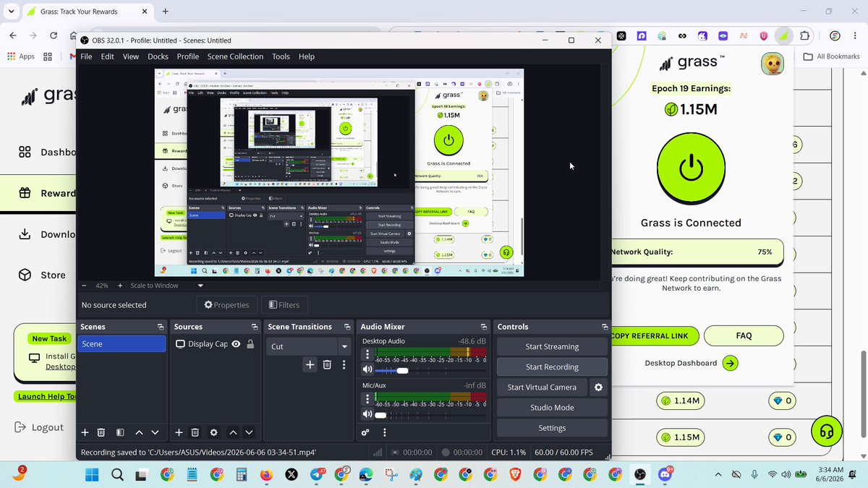Open scene filters icon in Scenes dock
The height and width of the screenshot is (488, 868).
click(x=120, y=432)
